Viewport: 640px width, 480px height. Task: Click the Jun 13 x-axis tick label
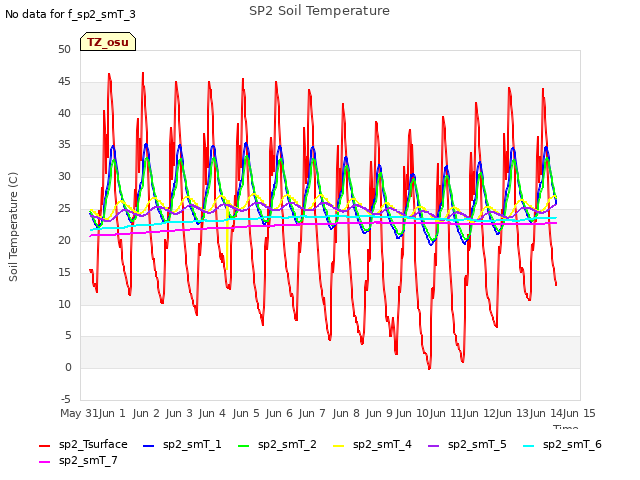coord(512,413)
